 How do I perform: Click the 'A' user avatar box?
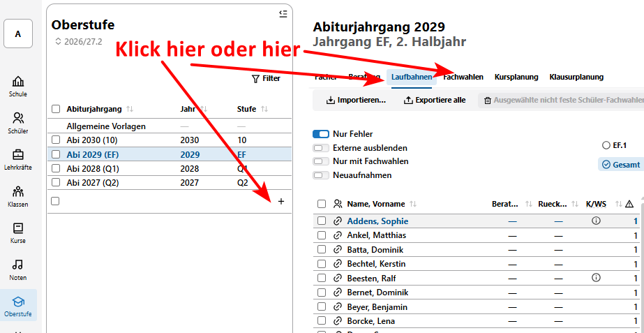click(18, 34)
